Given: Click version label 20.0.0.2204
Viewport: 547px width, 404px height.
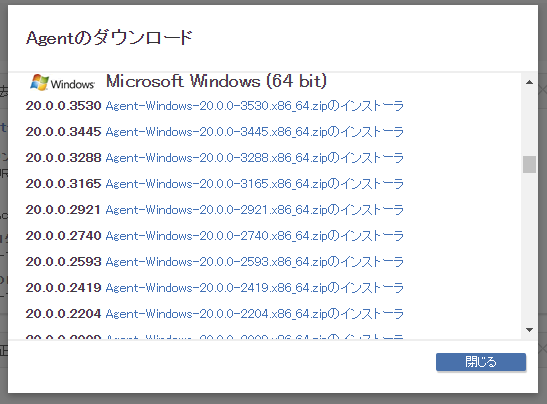Looking at the screenshot, I should click(63, 314).
